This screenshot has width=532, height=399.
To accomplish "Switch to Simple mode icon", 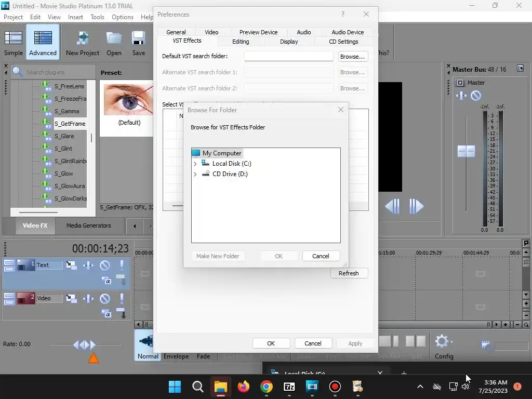I will pos(13,38).
